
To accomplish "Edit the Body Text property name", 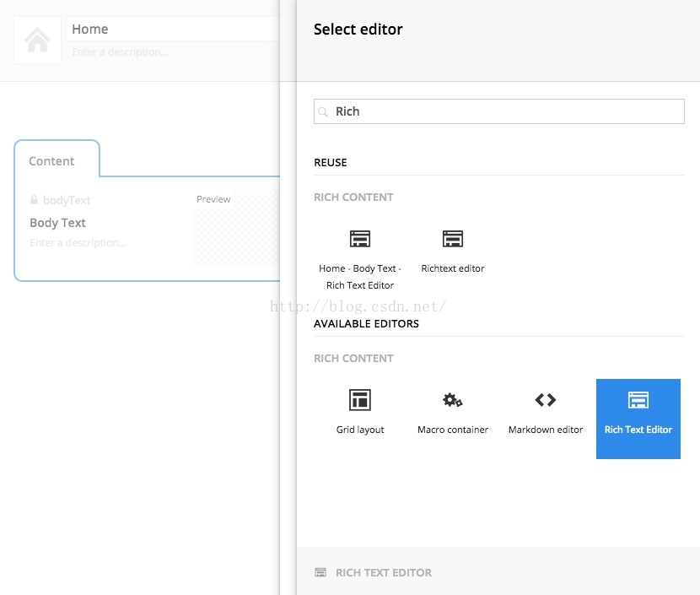I will [57, 223].
